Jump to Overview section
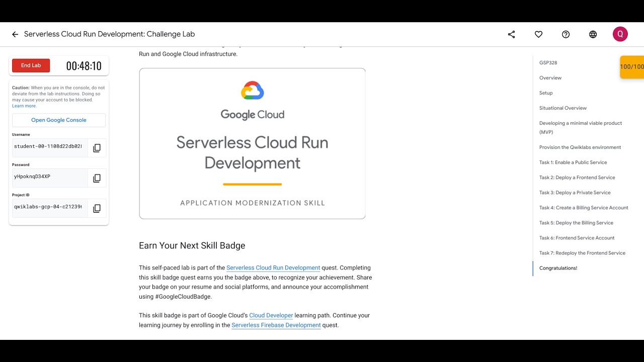 point(550,78)
